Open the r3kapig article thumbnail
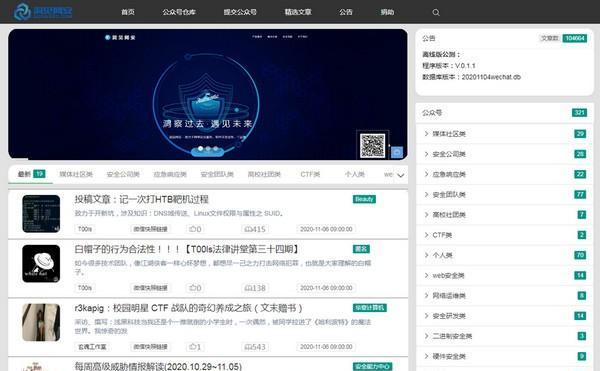 pyautogui.click(x=41, y=322)
